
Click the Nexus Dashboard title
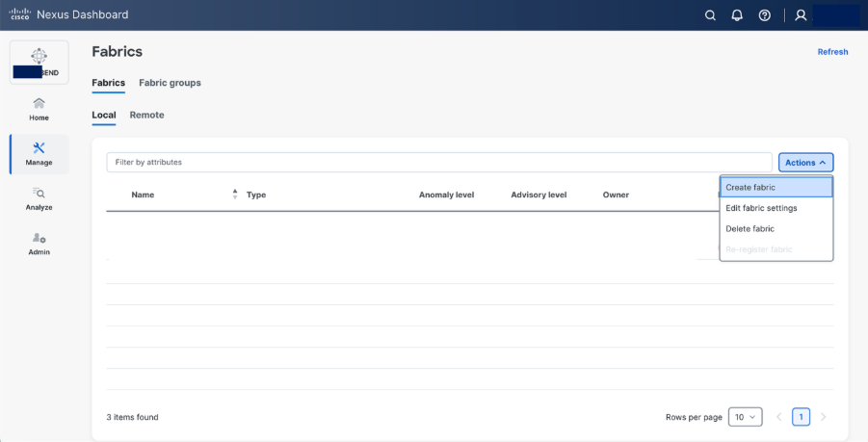coord(83,15)
